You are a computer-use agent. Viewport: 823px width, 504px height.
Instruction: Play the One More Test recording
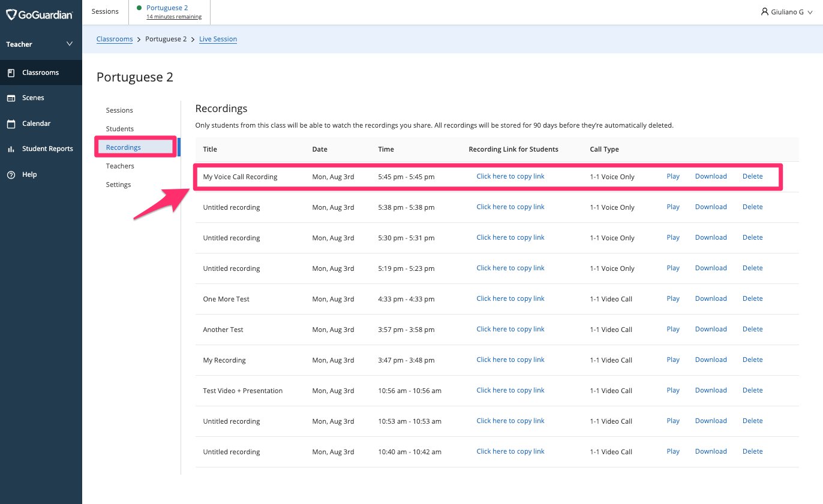673,298
